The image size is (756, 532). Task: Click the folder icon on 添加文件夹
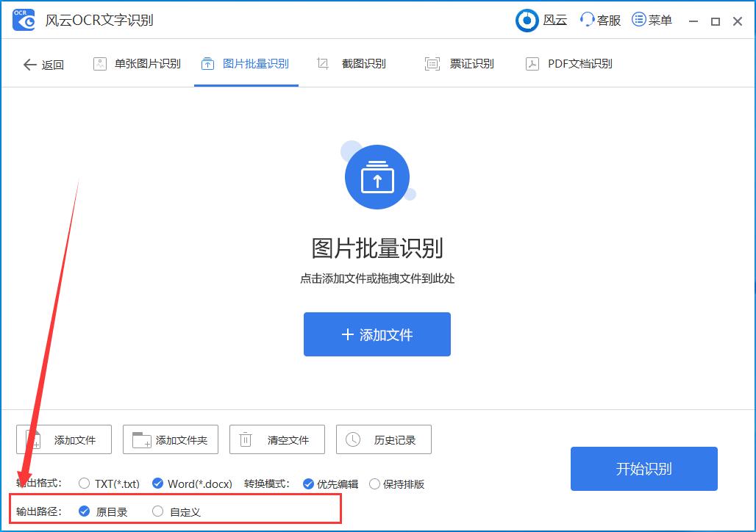coord(142,440)
